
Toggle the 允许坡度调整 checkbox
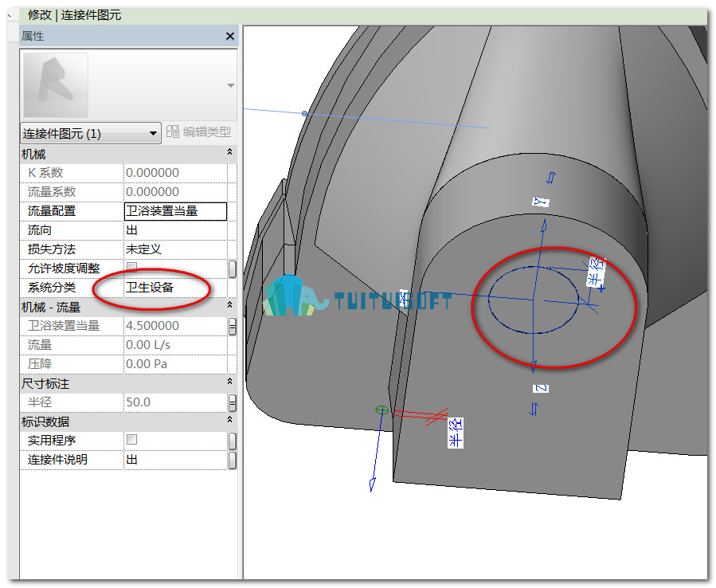pos(131,267)
